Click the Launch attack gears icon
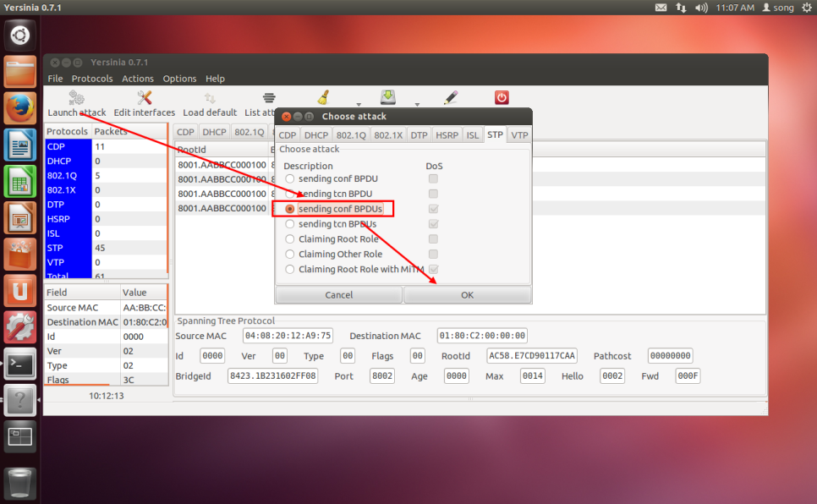The width and height of the screenshot is (817, 504). [77, 98]
